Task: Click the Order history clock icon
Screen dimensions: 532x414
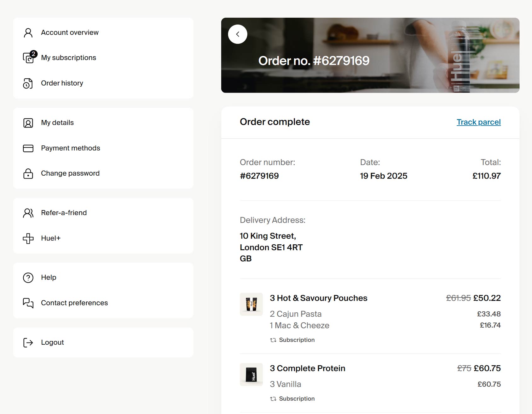Action: pyautogui.click(x=28, y=83)
